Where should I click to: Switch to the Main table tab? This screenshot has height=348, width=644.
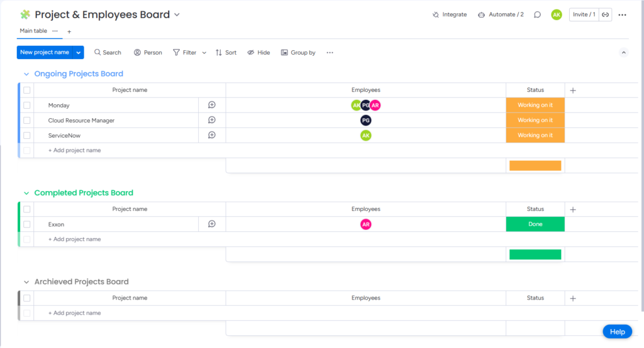33,31
